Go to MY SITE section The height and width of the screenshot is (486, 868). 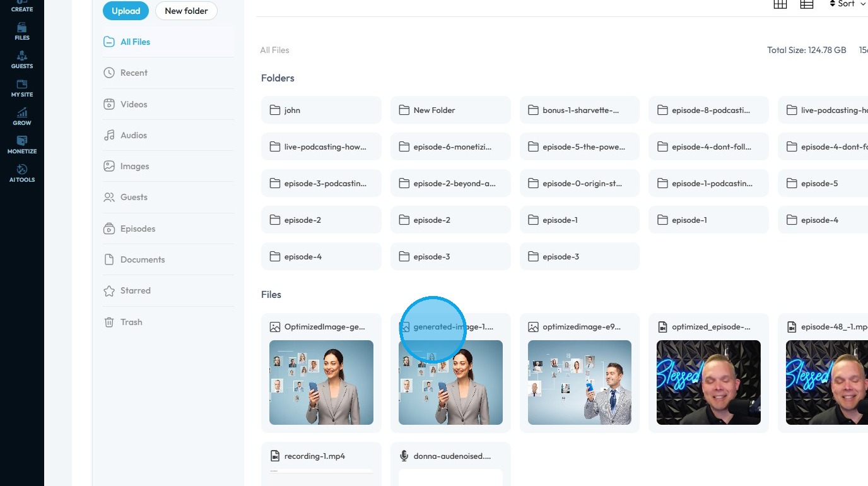(22, 88)
